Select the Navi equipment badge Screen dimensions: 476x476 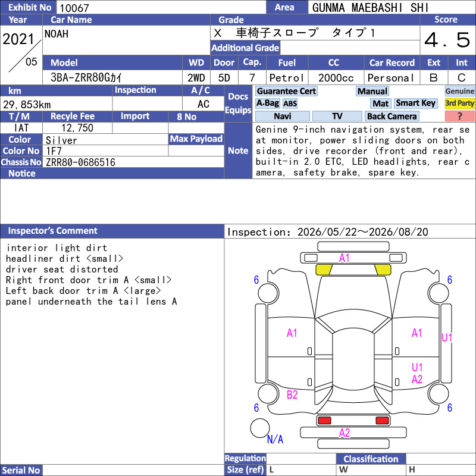tap(282, 116)
